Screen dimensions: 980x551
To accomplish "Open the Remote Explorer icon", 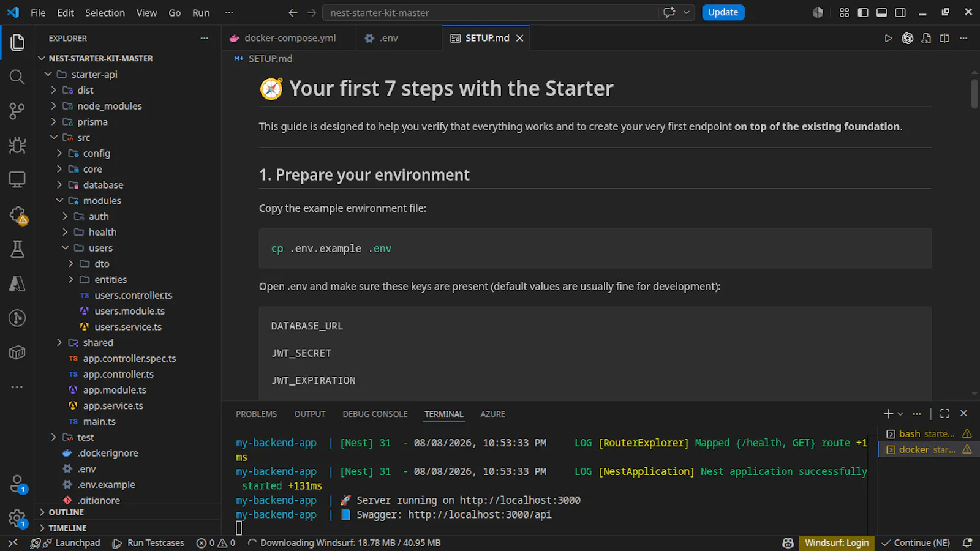I will pyautogui.click(x=17, y=180).
